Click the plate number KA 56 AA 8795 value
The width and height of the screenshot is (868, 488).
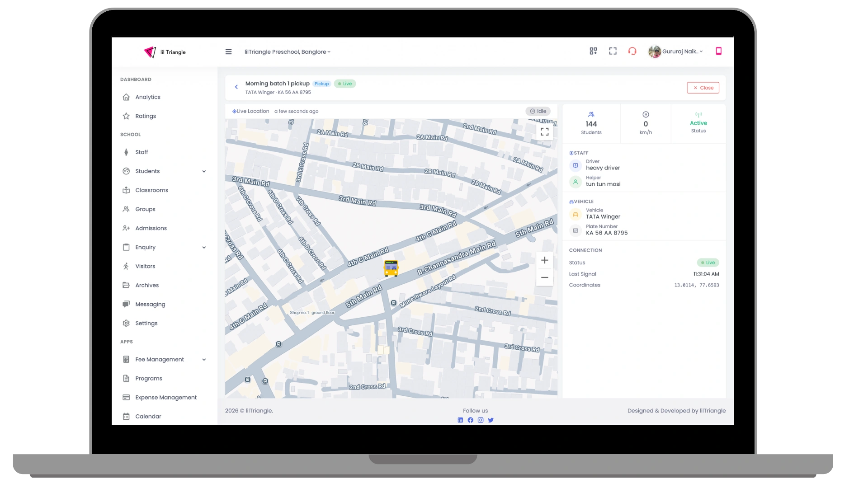click(607, 233)
